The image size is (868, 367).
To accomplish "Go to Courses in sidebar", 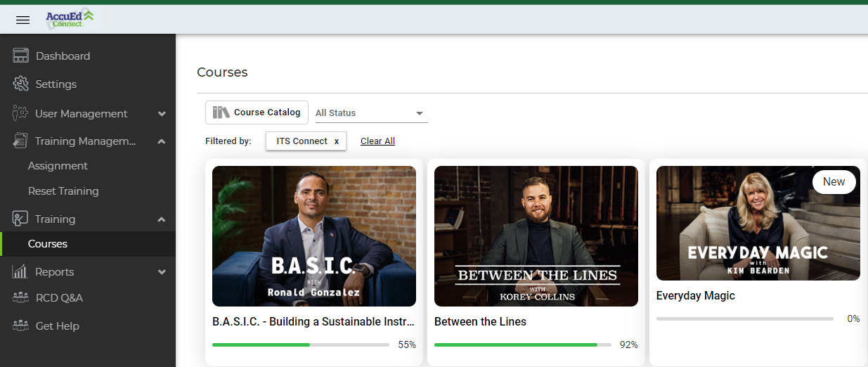I will coord(48,244).
